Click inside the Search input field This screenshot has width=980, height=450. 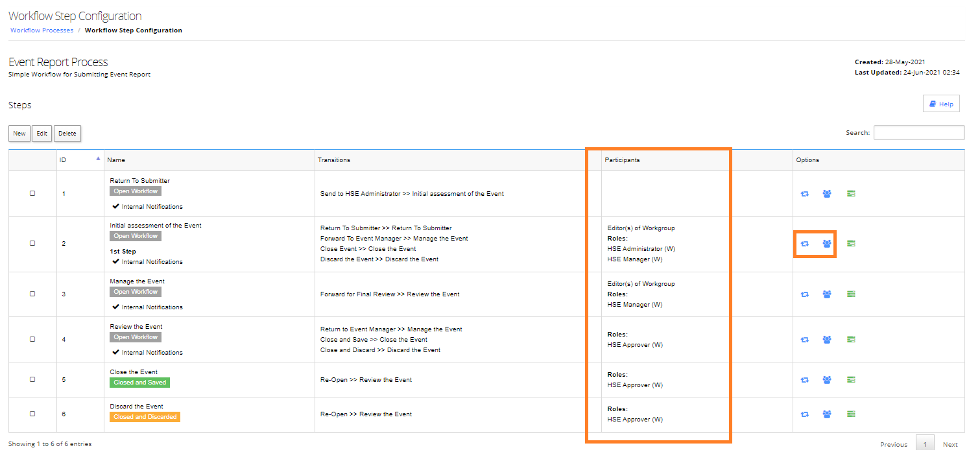coord(918,132)
